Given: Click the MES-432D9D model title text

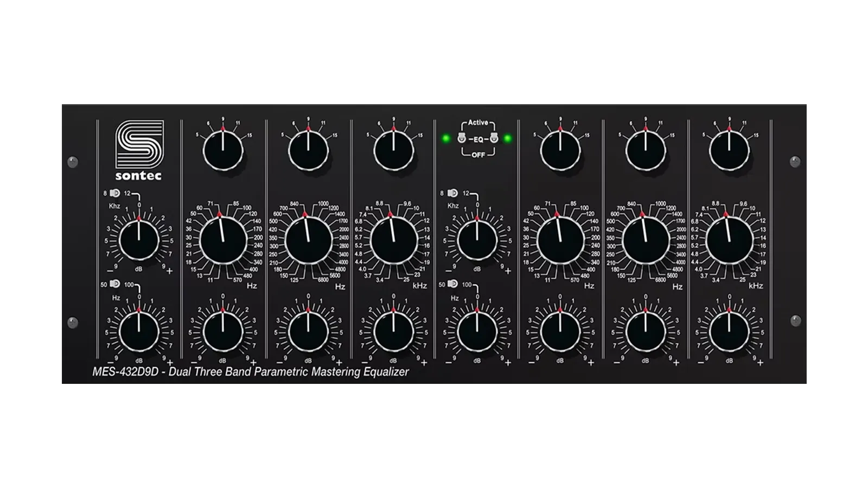Looking at the screenshot, I should pyautogui.click(x=251, y=372).
